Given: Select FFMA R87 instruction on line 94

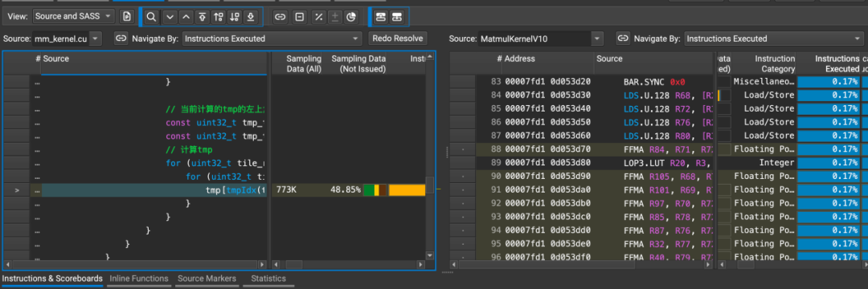Looking at the screenshot, I should 654,230.
